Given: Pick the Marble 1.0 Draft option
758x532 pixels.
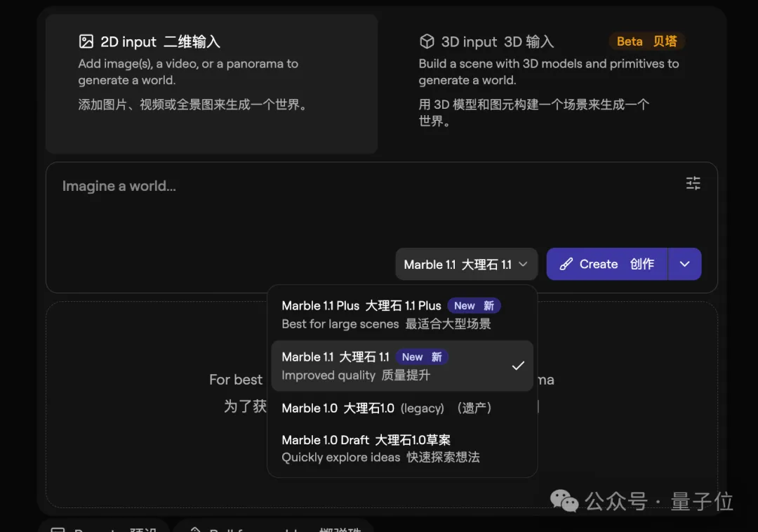Looking at the screenshot, I should pyautogui.click(x=380, y=448).
